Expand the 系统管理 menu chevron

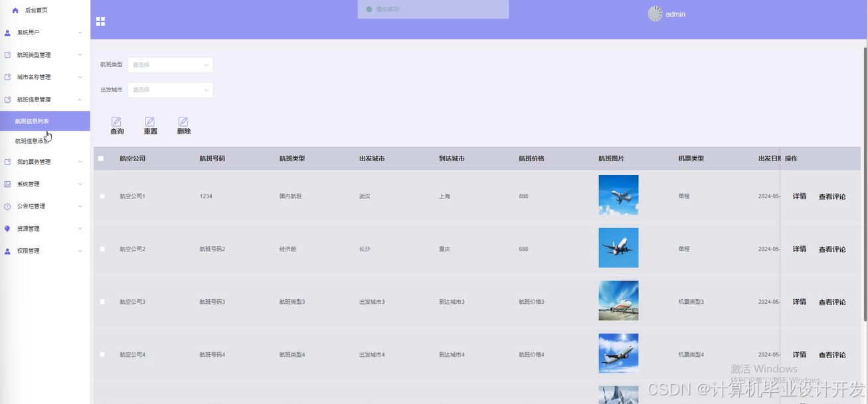(x=80, y=184)
